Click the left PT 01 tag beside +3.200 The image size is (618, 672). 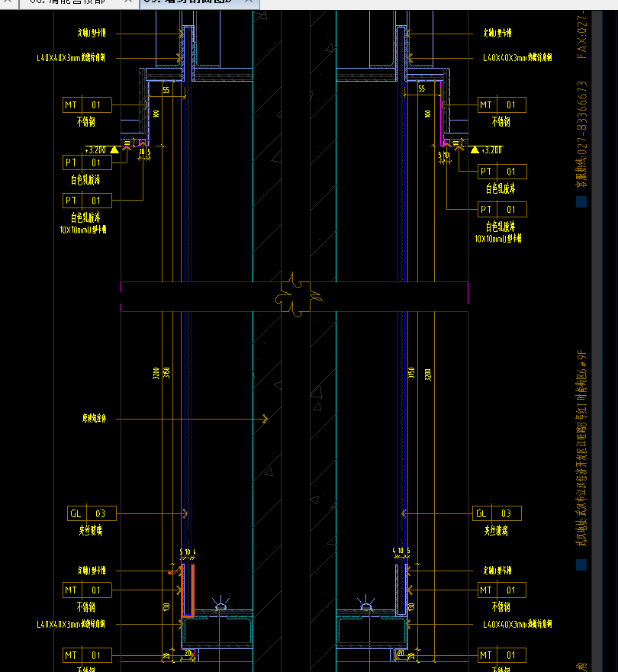coord(87,163)
